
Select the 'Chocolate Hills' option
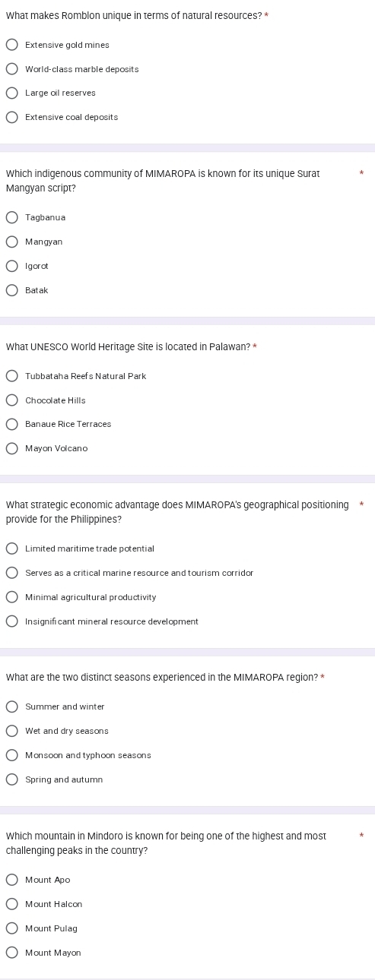coord(12,400)
